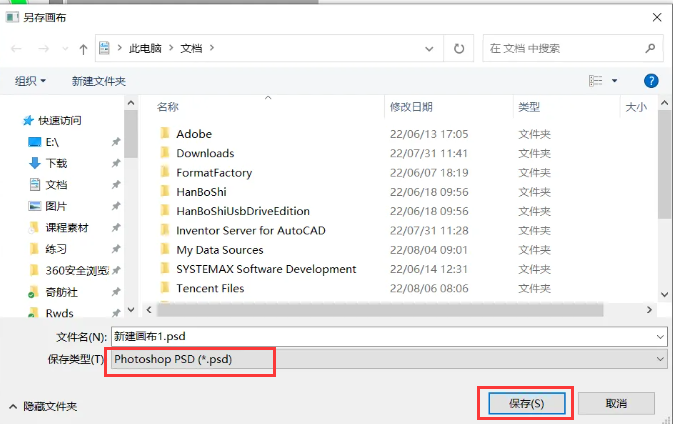673x424 pixels.
Task: Click the sidebar scroll up arrow
Action: [131, 103]
